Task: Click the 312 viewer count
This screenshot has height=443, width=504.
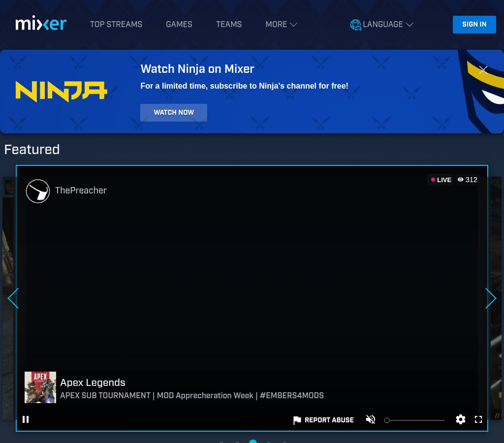Action: (x=468, y=180)
